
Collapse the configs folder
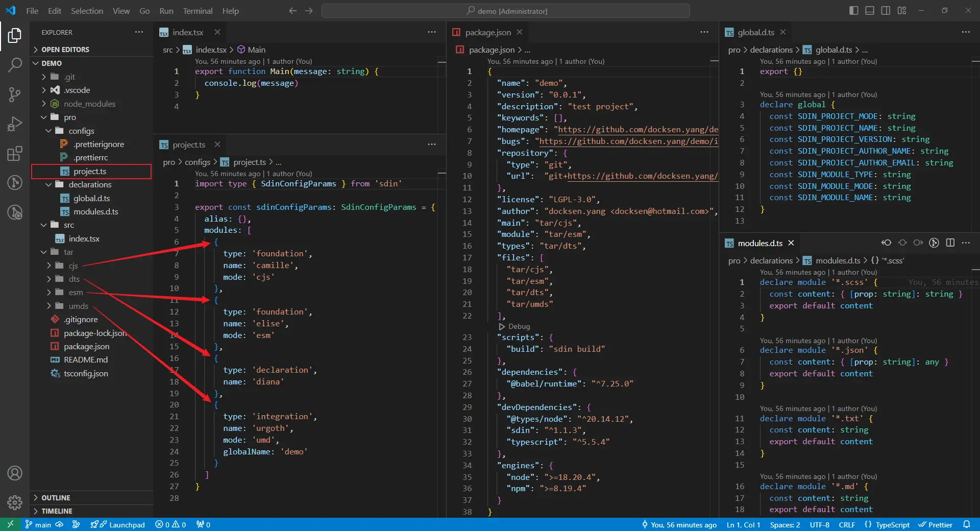91,131
